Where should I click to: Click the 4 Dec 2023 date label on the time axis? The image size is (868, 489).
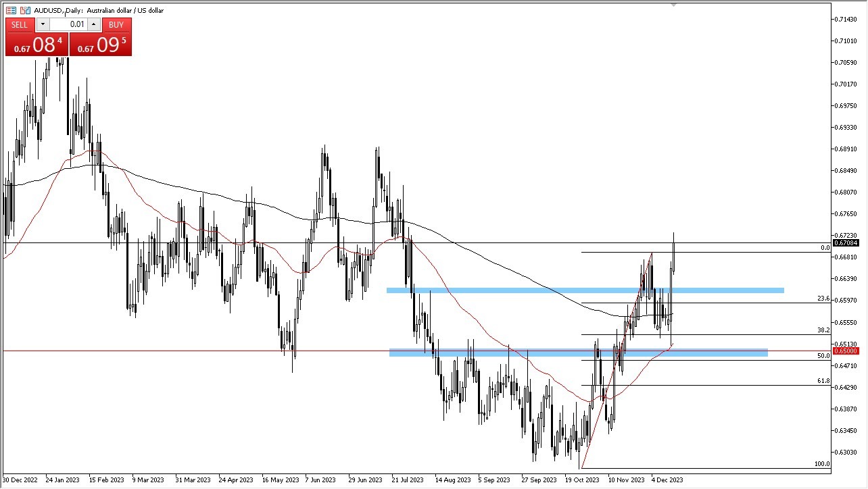point(667,480)
